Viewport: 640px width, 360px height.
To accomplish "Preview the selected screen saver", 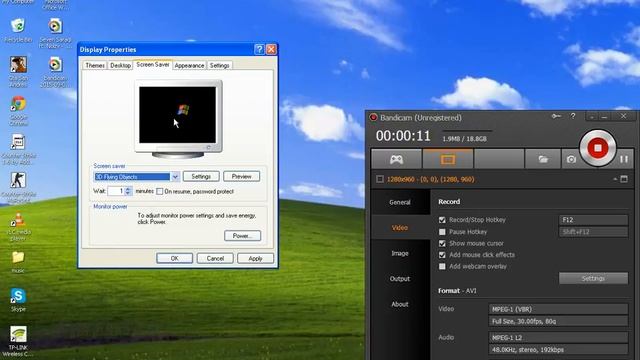I will pos(242,176).
